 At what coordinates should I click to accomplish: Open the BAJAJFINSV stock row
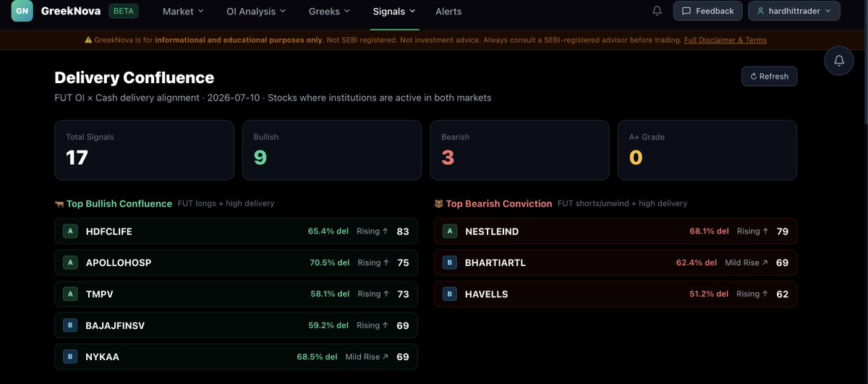236,325
